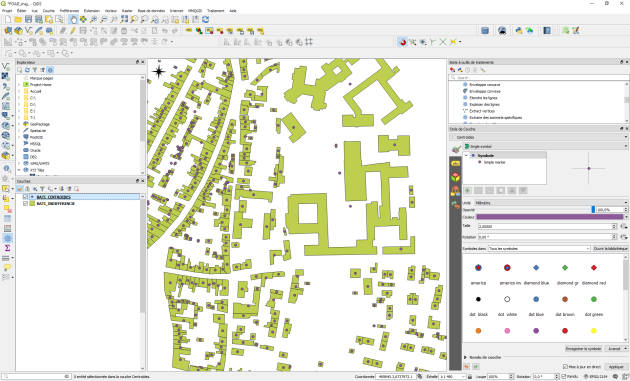
Task: Click the Zoom Full extent icon
Action: 124,19
